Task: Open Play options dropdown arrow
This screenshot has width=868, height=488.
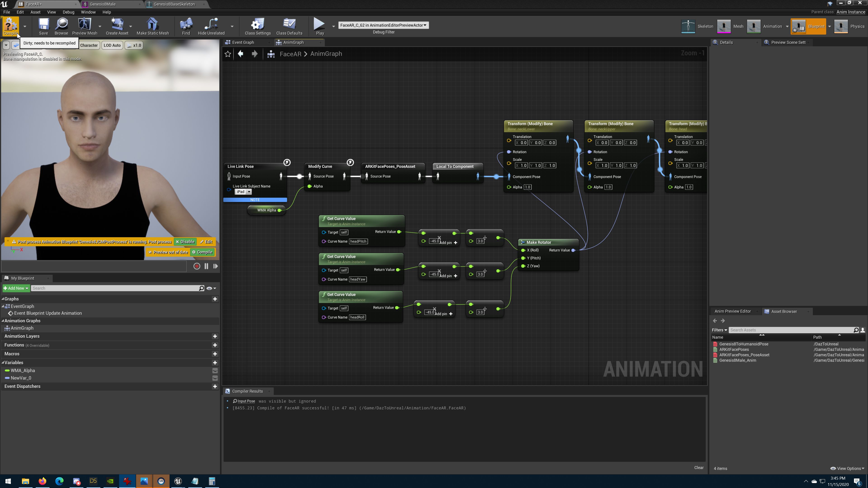Action: tap(333, 26)
